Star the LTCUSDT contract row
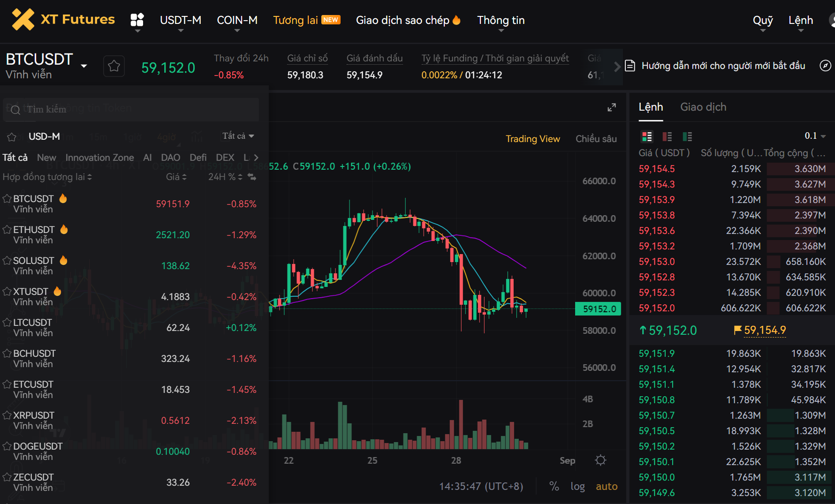 [7, 322]
